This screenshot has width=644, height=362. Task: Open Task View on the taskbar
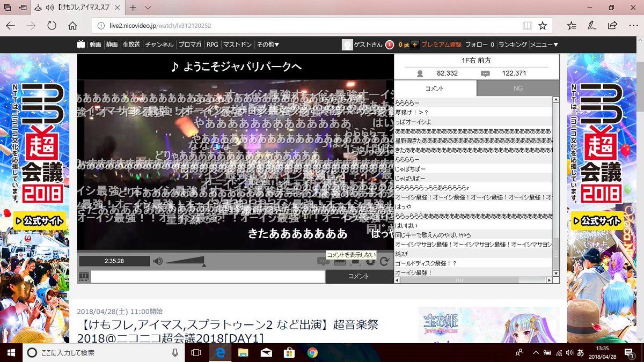pyautogui.click(x=196, y=352)
